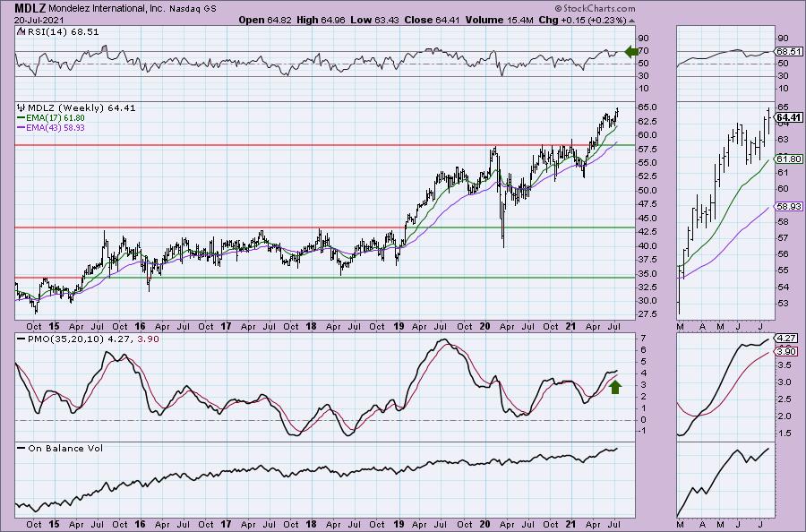Click the 27.5 level on main price axis

coord(648,314)
